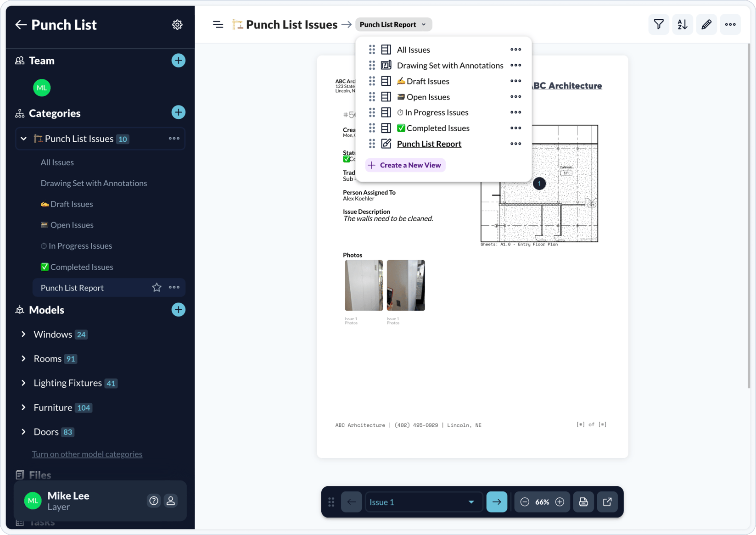Click marker 1 on the floor plan

[539, 184]
